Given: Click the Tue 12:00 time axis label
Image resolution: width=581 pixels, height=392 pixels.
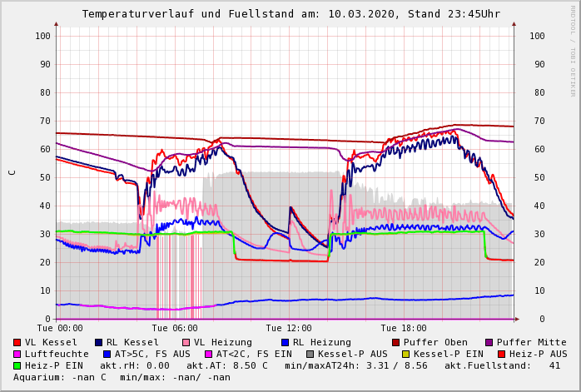Looking at the screenshot, I should (x=288, y=329).
